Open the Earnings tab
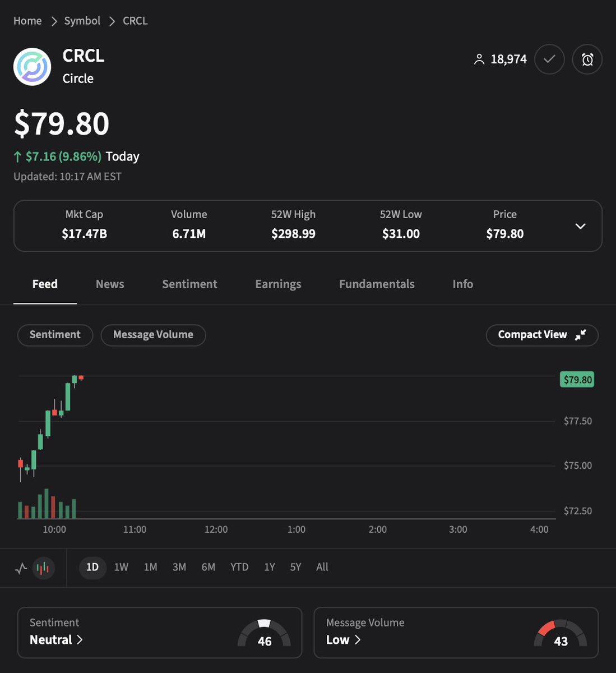The width and height of the screenshot is (616, 673). [x=278, y=284]
